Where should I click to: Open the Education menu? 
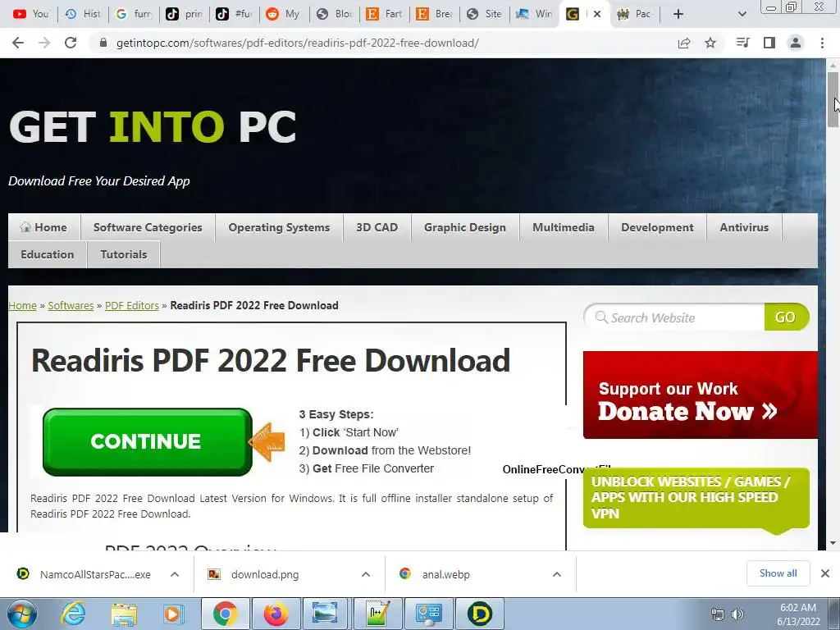point(48,254)
